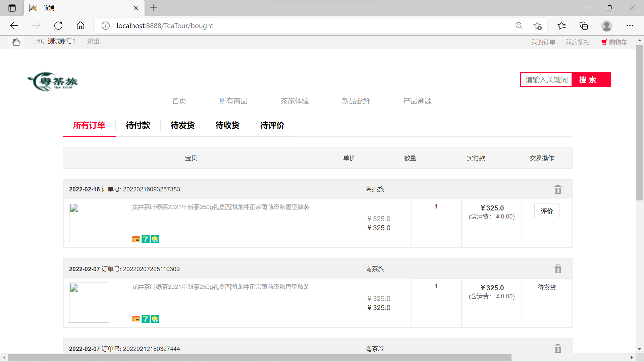The width and height of the screenshot is (644, 362).
Task: Open the first order's product thumbnail
Action: pyautogui.click(x=89, y=223)
